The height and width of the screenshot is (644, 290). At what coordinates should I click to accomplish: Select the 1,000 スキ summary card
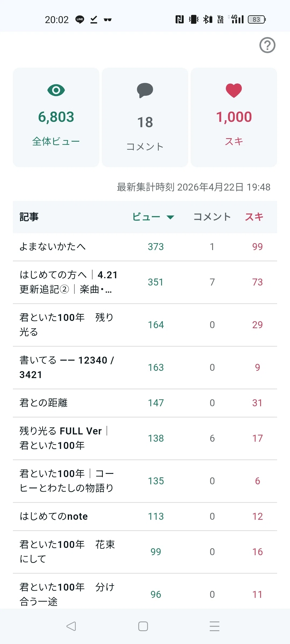pyautogui.click(x=234, y=117)
